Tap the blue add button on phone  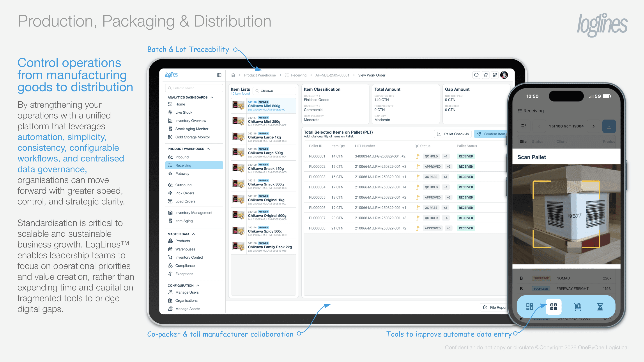tap(609, 126)
